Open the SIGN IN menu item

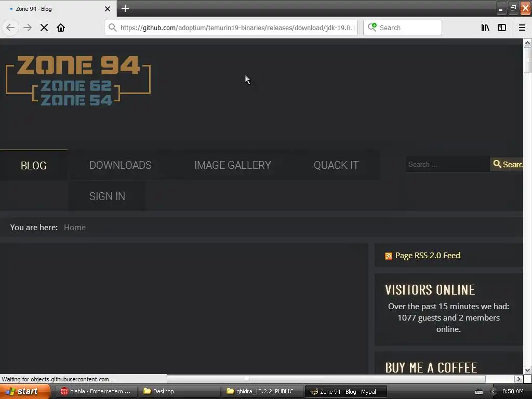click(107, 196)
